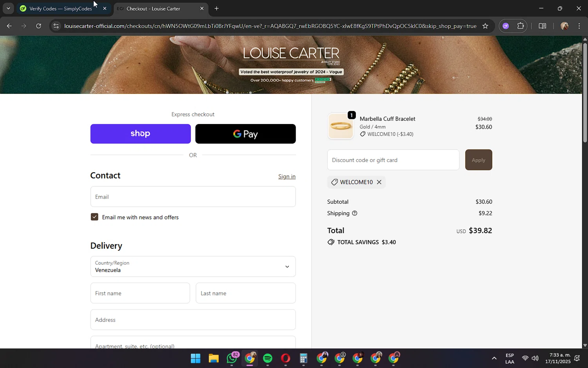Screen dimensions: 588x368
Task: Close the Checkout Louise Carter tab
Action: pyautogui.click(x=202, y=8)
